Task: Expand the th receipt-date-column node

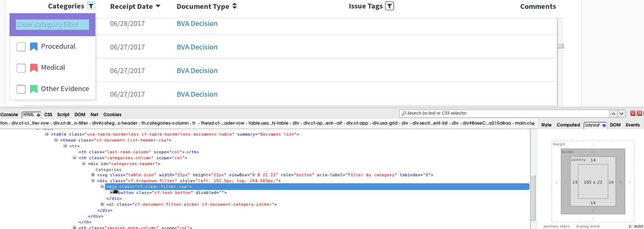Action: (75, 228)
